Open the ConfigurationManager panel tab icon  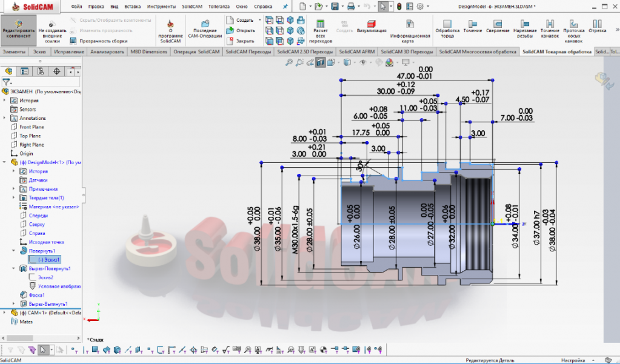click(x=41, y=71)
